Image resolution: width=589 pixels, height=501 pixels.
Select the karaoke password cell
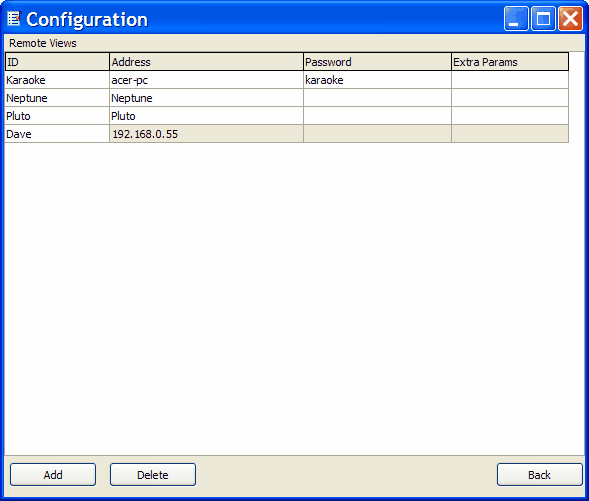click(x=377, y=80)
